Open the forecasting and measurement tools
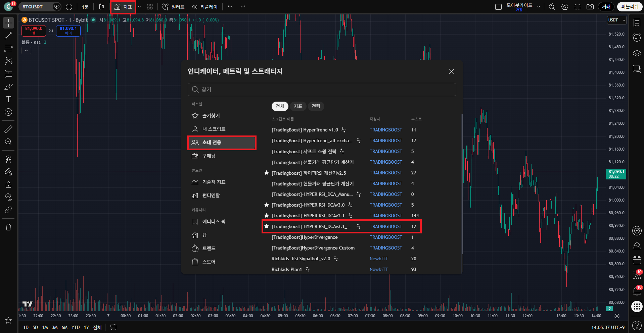644x333 pixels. [8, 74]
